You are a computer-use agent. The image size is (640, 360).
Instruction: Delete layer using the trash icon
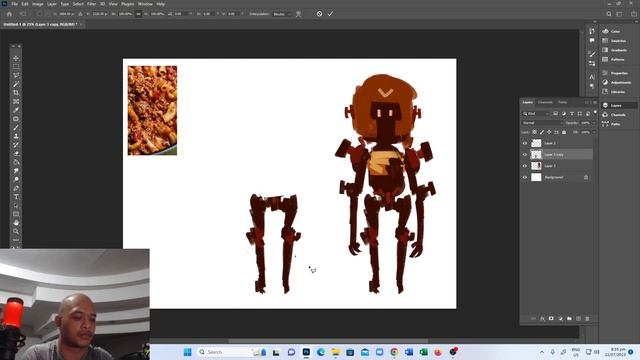(587, 318)
